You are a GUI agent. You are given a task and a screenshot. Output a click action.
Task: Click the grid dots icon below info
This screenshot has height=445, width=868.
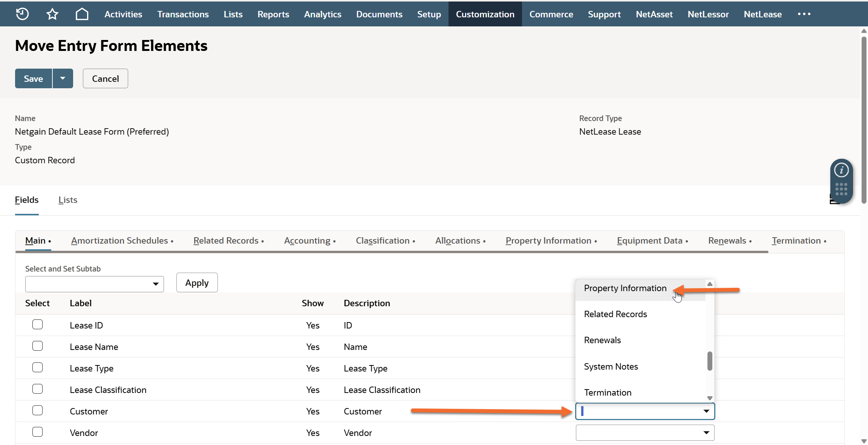click(841, 189)
